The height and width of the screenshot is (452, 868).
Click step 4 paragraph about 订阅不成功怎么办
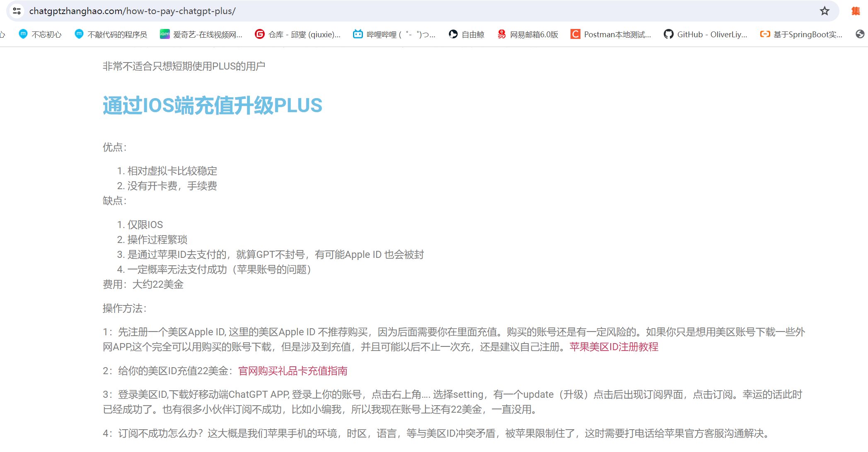[437, 433]
